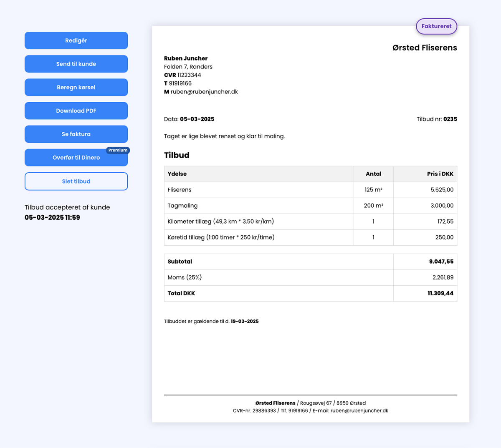Click Overfør til Dinero button
The width and height of the screenshot is (501, 448).
(76, 158)
